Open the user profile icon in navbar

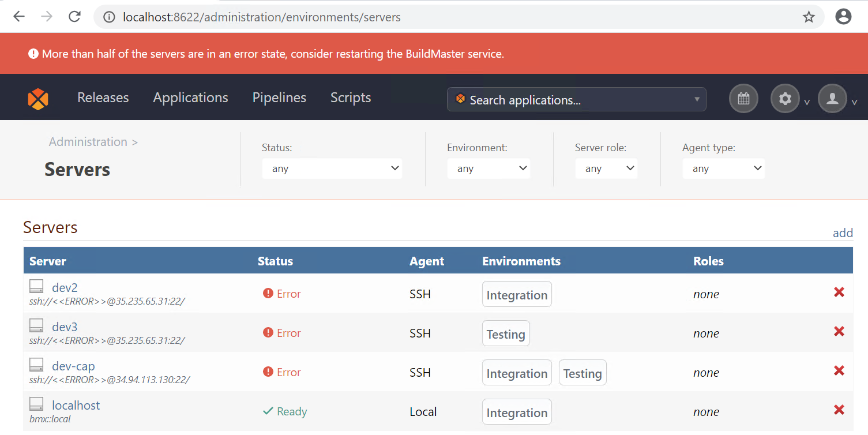pyautogui.click(x=832, y=99)
